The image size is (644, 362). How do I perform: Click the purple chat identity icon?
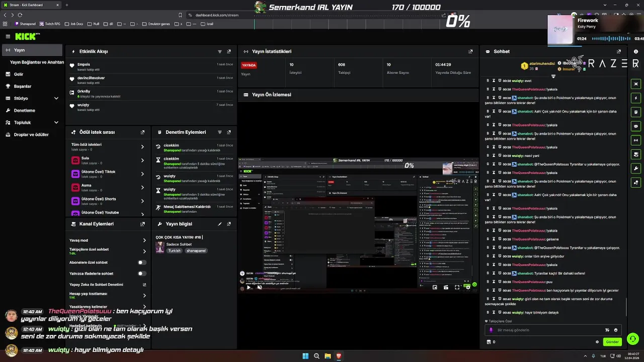pos(491,330)
